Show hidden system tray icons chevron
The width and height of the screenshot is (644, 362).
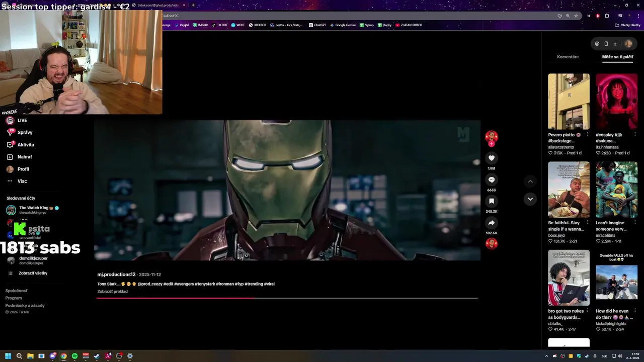pos(546,356)
